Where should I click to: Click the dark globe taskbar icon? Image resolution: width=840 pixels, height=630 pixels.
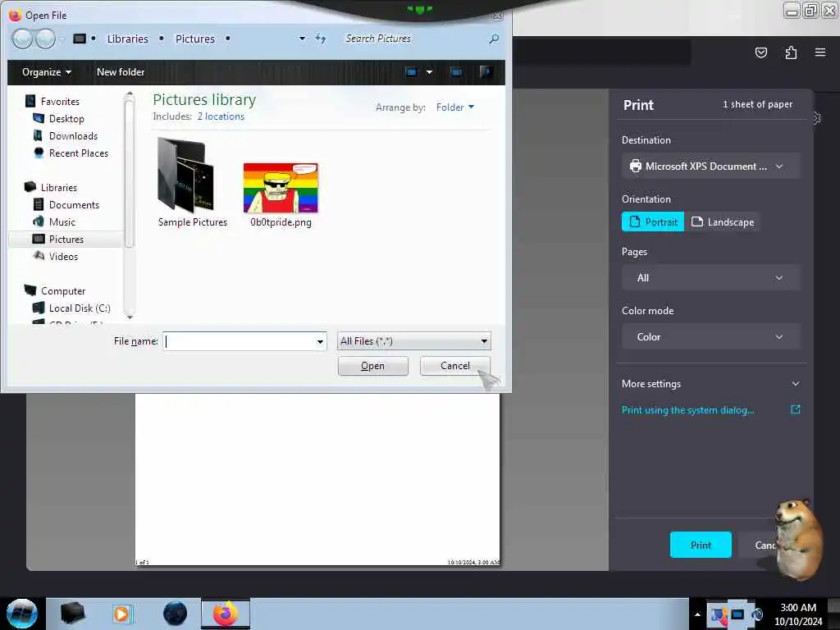click(x=175, y=614)
